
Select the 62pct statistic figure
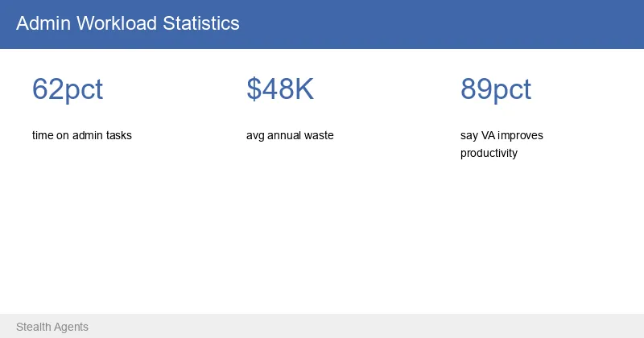pyautogui.click(x=68, y=89)
